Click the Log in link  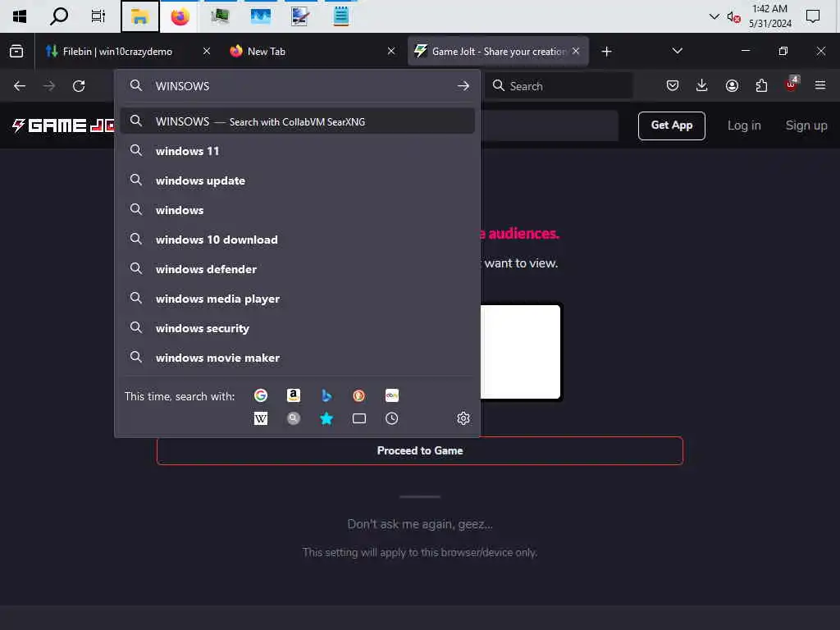pyautogui.click(x=743, y=126)
